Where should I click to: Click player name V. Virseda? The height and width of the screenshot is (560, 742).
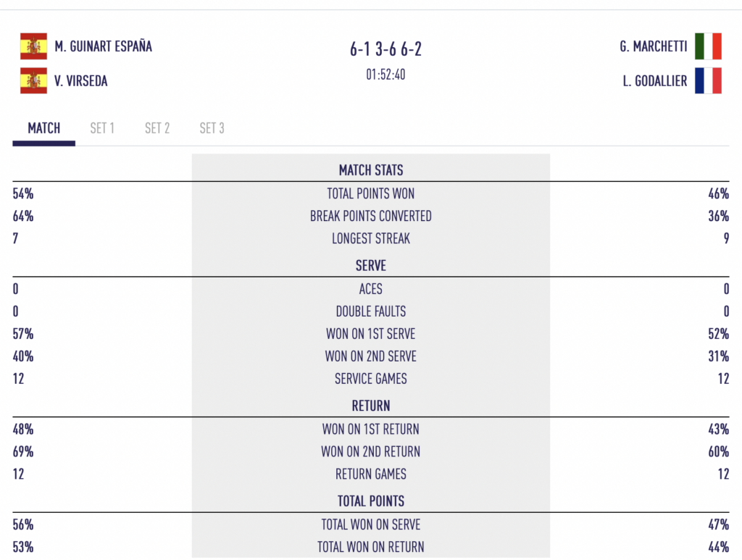tap(81, 81)
